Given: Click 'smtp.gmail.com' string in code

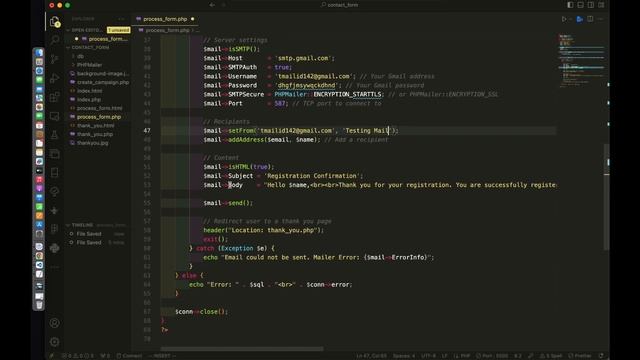Looking at the screenshot, I should pyautogui.click(x=302, y=58).
